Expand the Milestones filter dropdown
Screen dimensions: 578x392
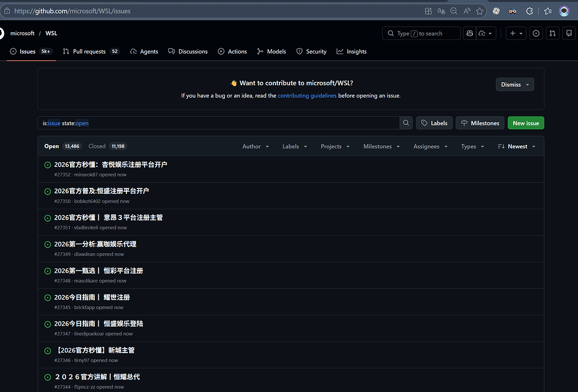tap(382, 146)
